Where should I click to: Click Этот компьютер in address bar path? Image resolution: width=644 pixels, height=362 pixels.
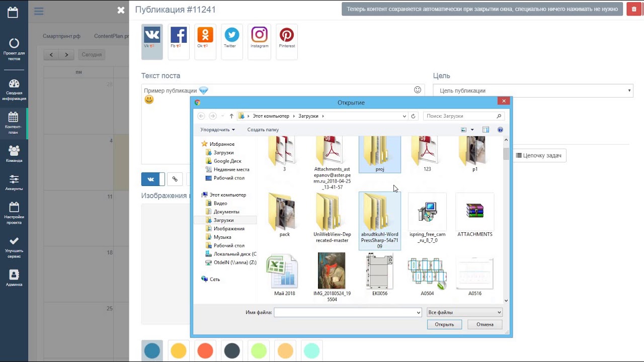(271, 116)
